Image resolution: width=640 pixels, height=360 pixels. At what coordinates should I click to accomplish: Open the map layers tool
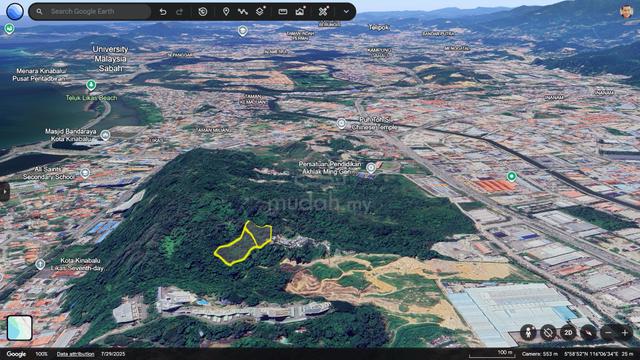click(x=260, y=11)
